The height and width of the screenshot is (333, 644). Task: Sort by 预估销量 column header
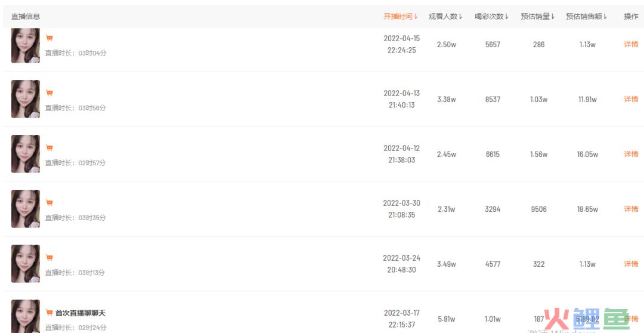(x=538, y=17)
